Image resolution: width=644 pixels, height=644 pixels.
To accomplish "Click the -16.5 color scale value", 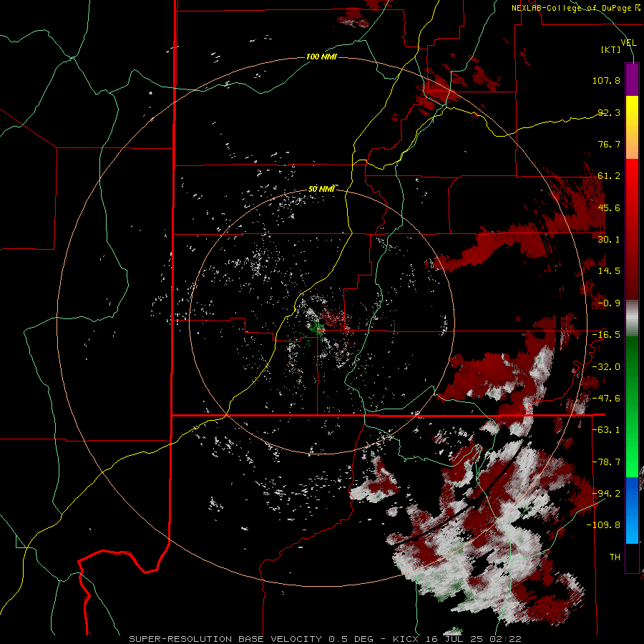I will [606, 335].
